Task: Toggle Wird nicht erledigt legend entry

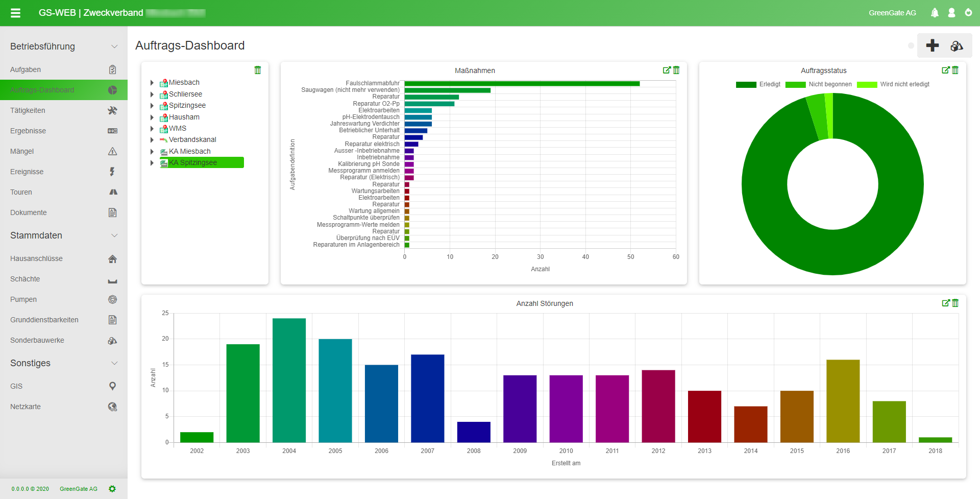Action: pyautogui.click(x=893, y=84)
